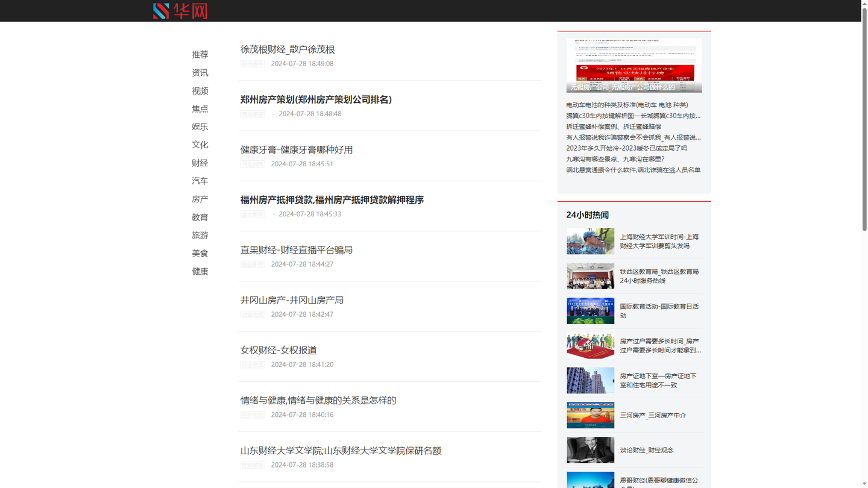
Task: Open sidebar link 九寨沟有哪些景点
Action: [615, 159]
